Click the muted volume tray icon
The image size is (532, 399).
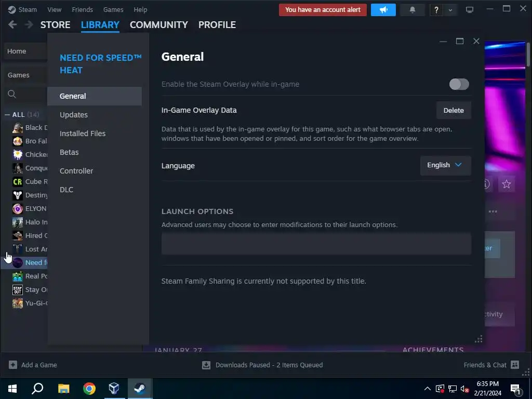point(465,389)
